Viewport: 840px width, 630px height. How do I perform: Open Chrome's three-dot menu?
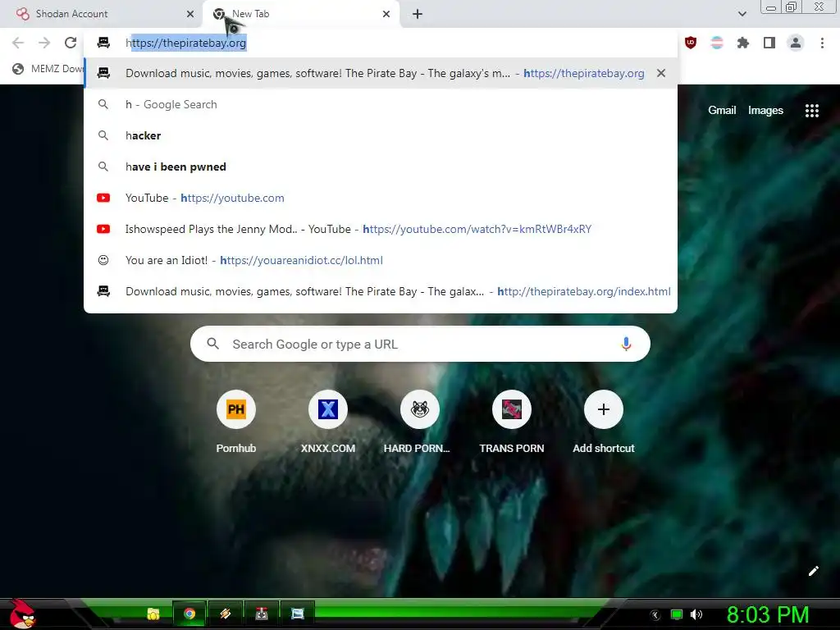(x=822, y=43)
